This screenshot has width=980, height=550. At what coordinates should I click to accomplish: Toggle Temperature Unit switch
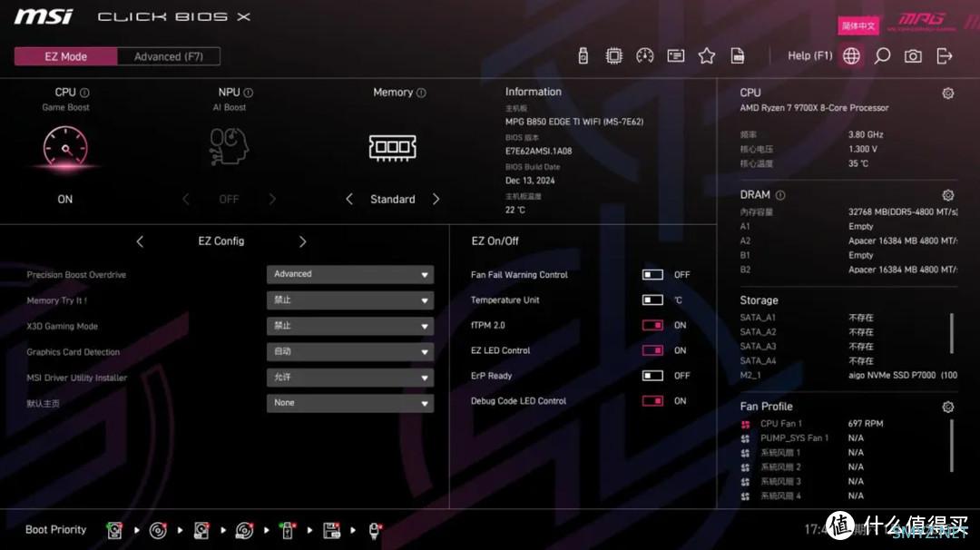(x=652, y=300)
